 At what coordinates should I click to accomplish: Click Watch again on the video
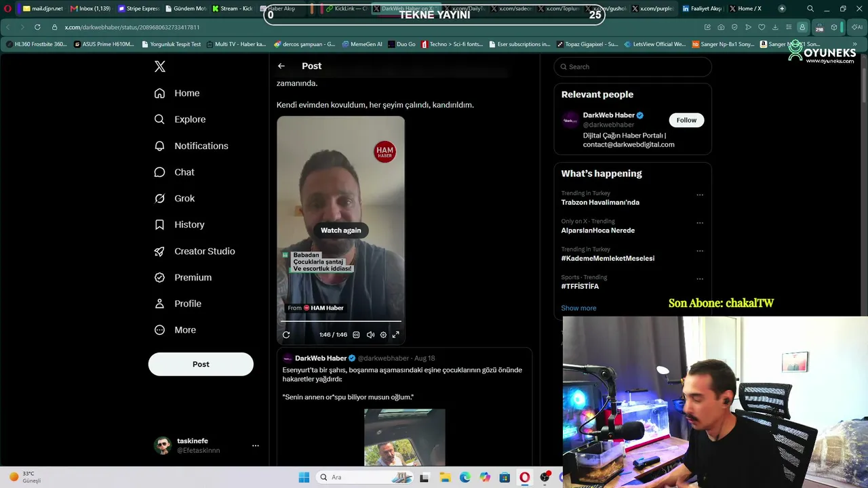(341, 230)
